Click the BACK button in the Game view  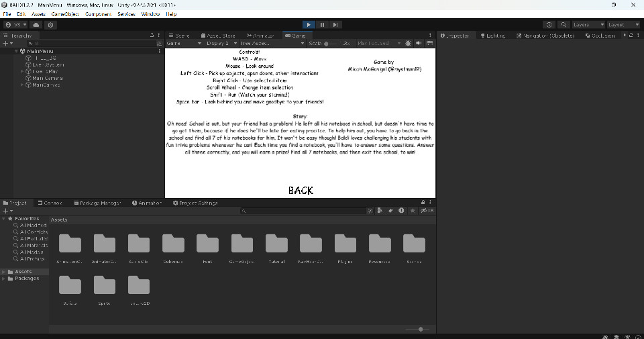(301, 190)
